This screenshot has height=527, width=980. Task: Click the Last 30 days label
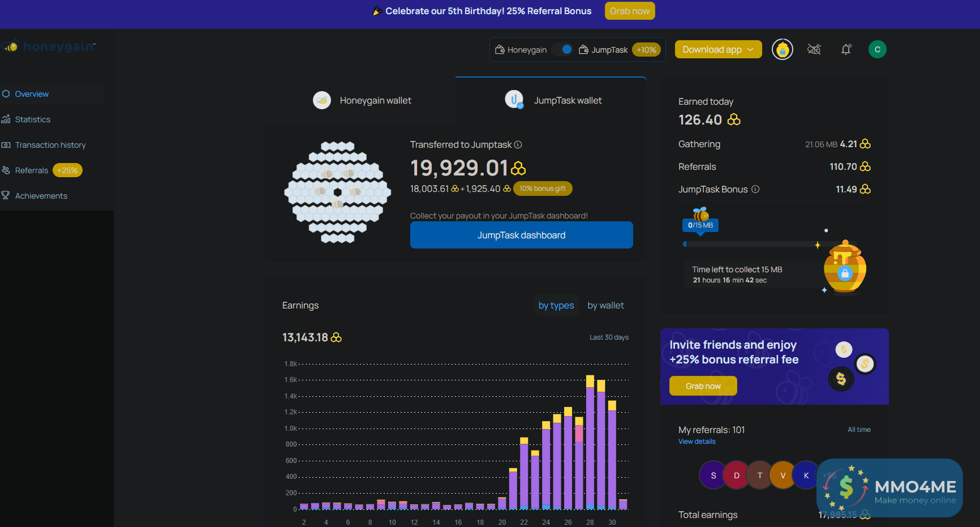point(609,337)
